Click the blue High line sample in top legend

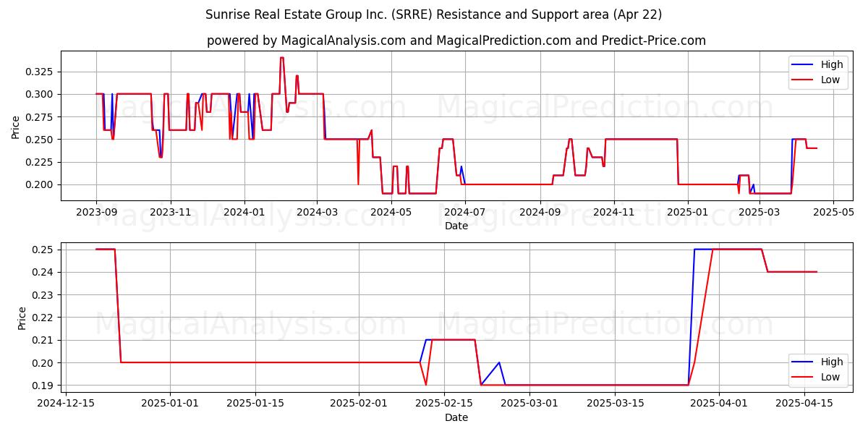pos(804,65)
